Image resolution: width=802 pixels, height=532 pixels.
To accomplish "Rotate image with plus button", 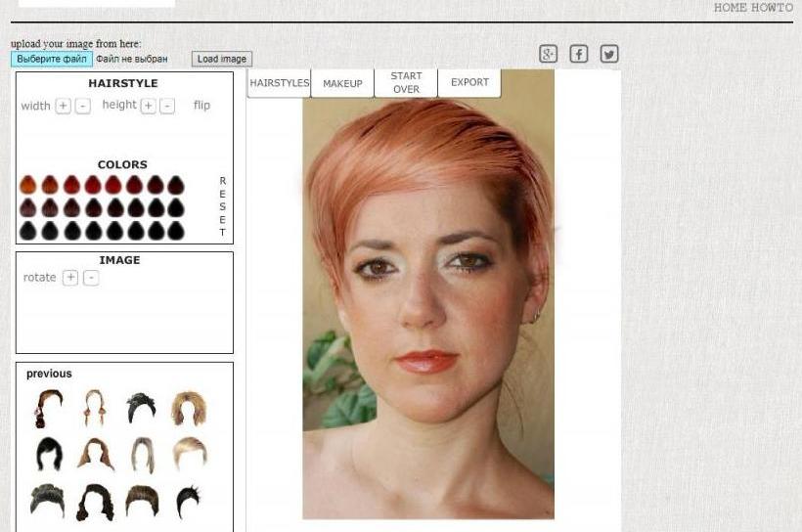I will (70, 278).
